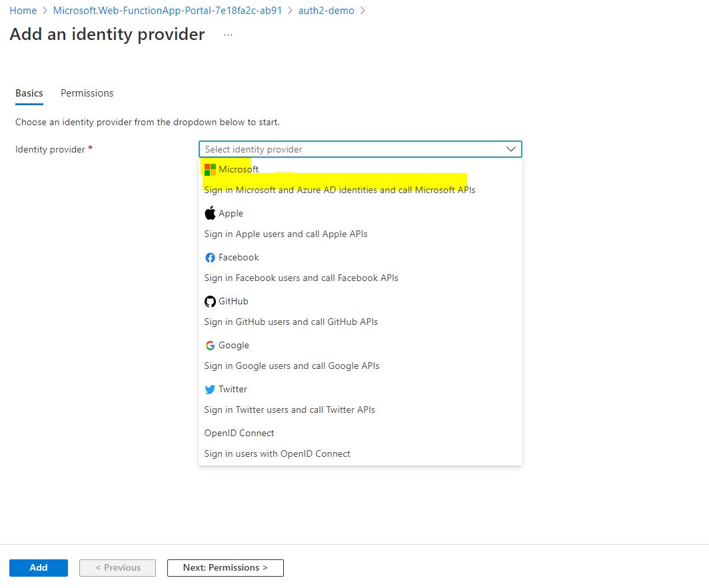Click 'Sign in Apple users and call Apple APIs'
This screenshot has width=709, height=588.
click(x=286, y=234)
